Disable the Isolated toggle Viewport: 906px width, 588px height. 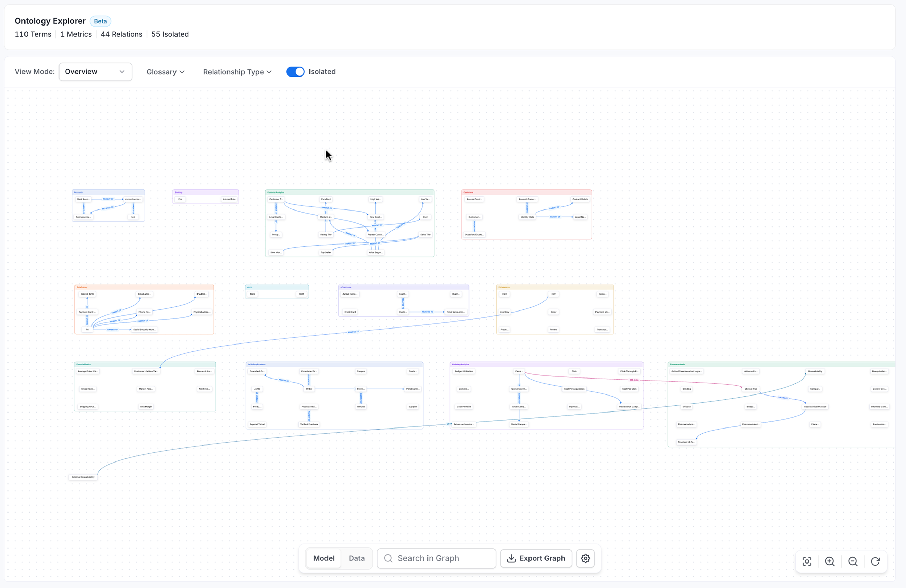296,71
